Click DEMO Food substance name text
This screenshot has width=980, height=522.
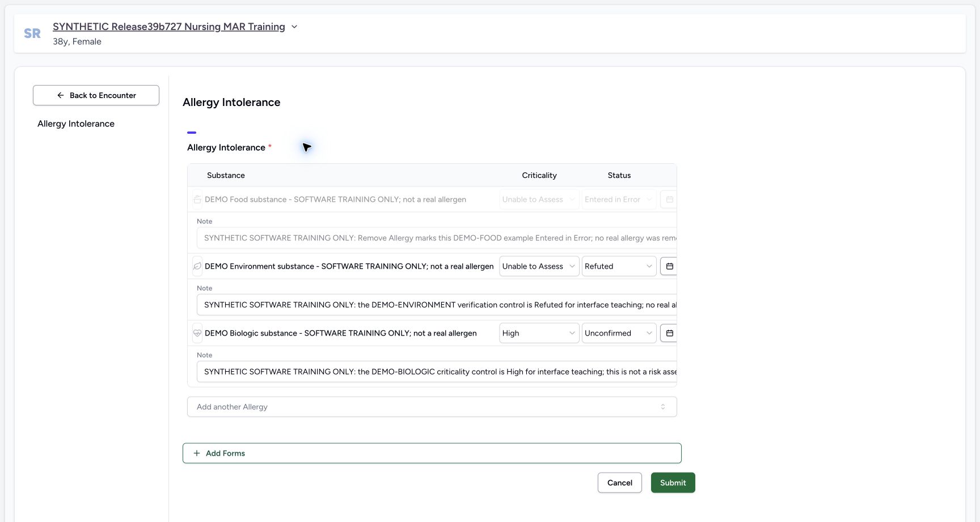(x=335, y=200)
